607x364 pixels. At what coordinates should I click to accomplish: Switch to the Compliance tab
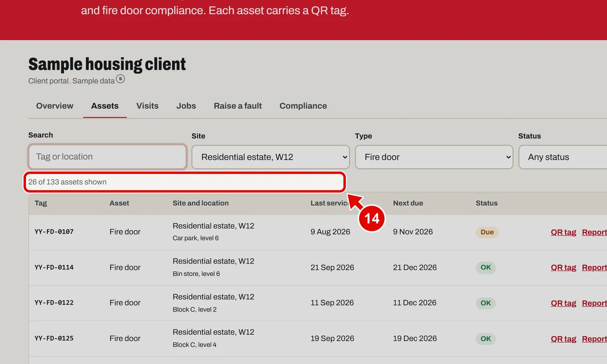coord(303,106)
